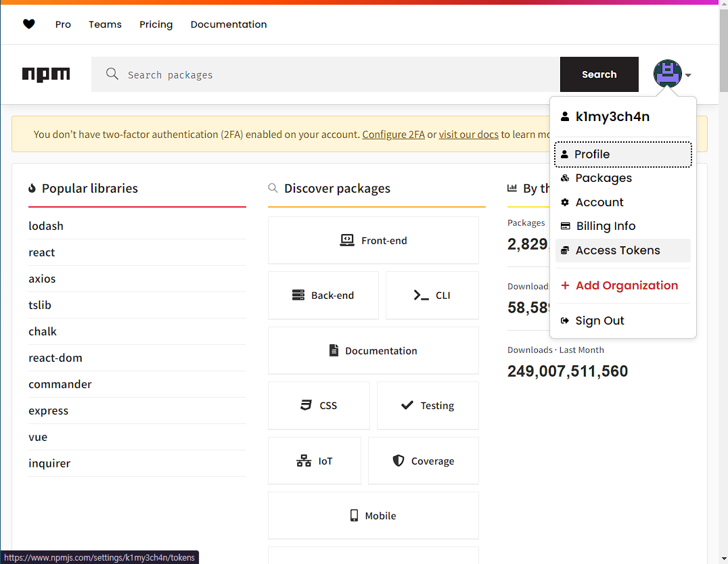This screenshot has height=564, width=728.
Task: Click the user icon beside k1my3ch4n
Action: click(564, 116)
